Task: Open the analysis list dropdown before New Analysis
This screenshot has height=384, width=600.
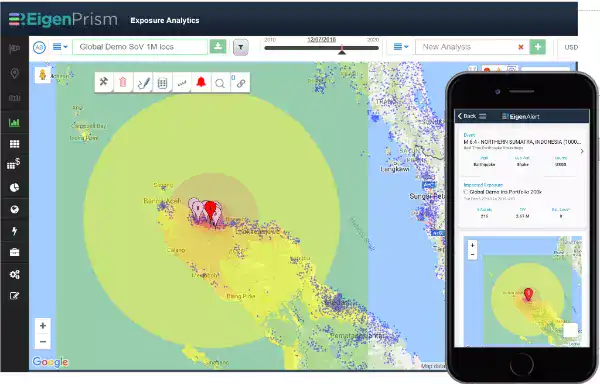Action: point(401,47)
